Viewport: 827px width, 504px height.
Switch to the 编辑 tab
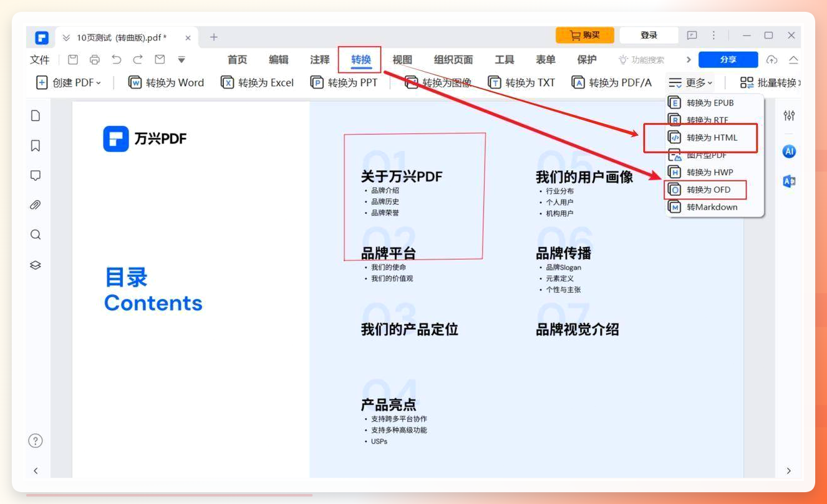[278, 60]
